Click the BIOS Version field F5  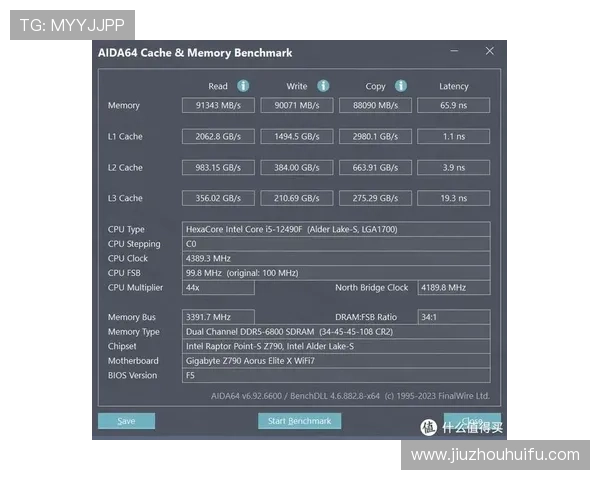pyautogui.click(x=336, y=375)
